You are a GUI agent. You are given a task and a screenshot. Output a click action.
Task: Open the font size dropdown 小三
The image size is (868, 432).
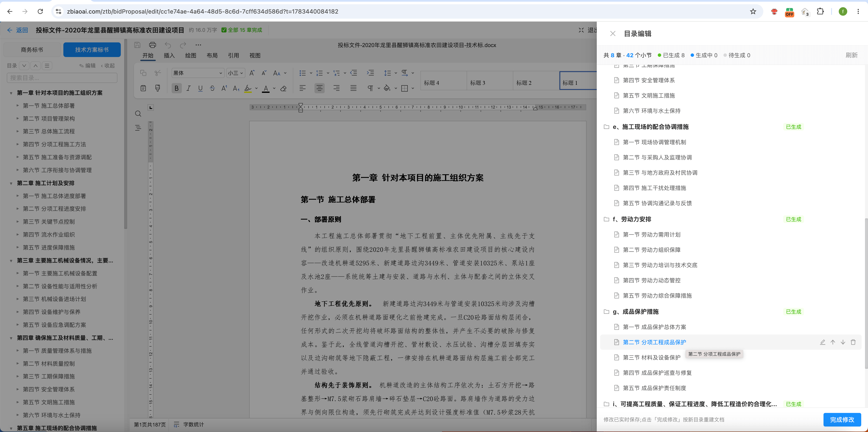click(235, 73)
